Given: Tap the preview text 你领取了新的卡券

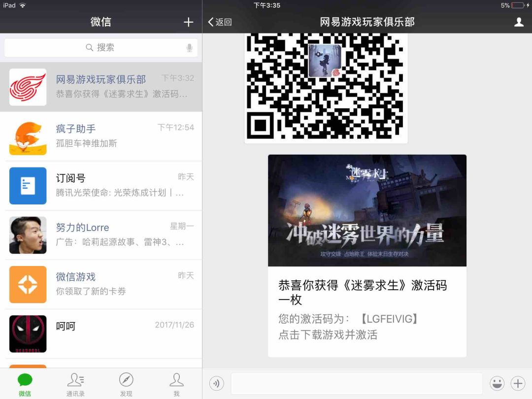Looking at the screenshot, I should click(91, 291).
